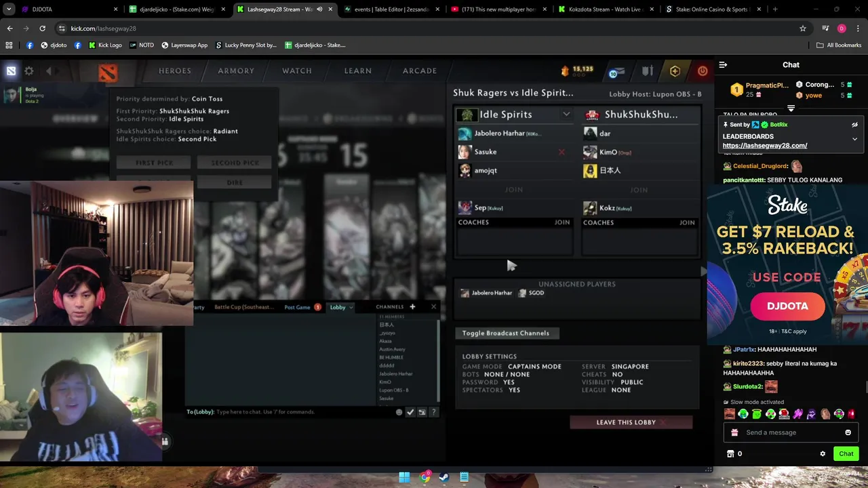
Task: Open the ARMORY menu
Action: [236, 70]
